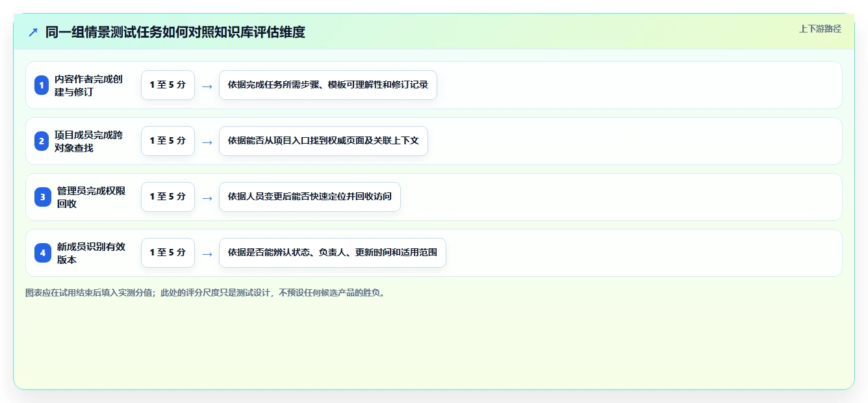Open the 依据人员变更后能否快速定位 criteria box
This screenshot has height=403, width=868.
[x=310, y=197]
